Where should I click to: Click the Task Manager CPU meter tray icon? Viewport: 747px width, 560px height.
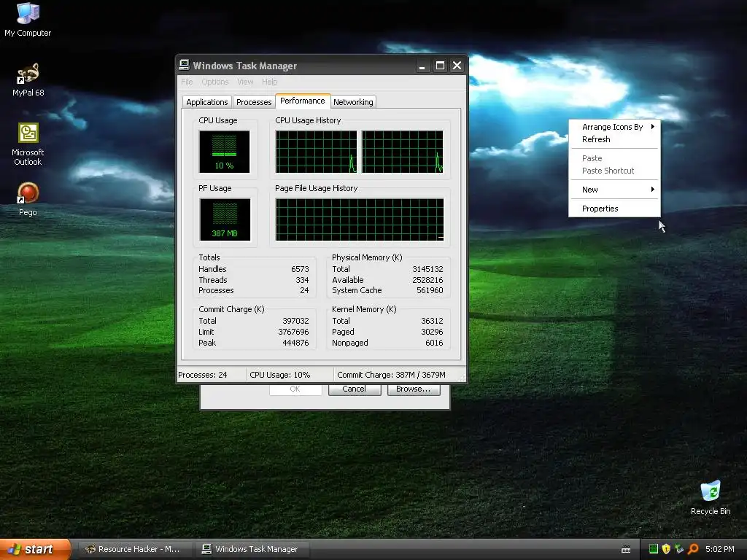point(653,549)
